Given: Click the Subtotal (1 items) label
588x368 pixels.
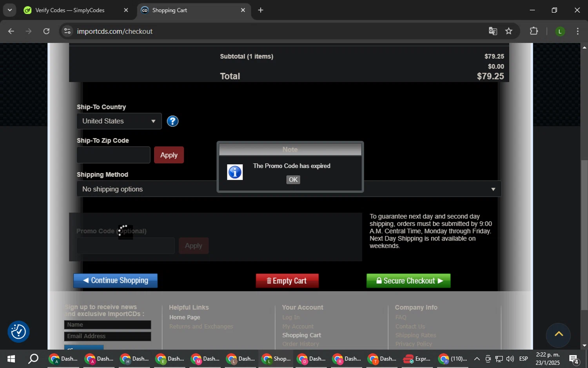Looking at the screenshot, I should tap(247, 56).
